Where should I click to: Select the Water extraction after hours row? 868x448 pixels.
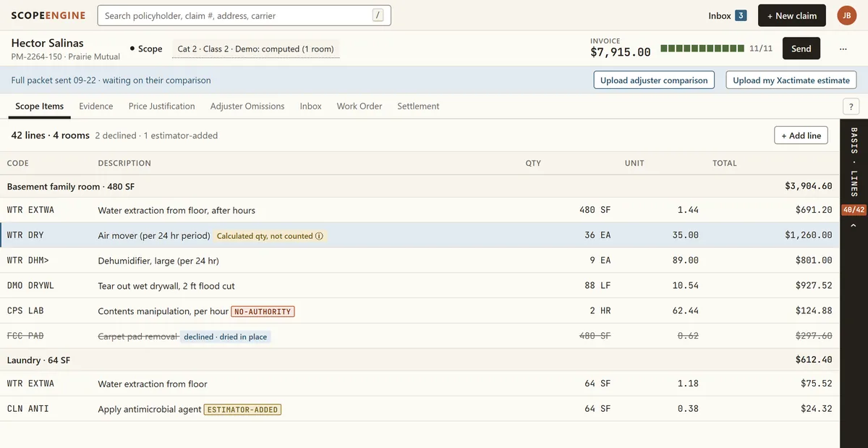(x=420, y=210)
